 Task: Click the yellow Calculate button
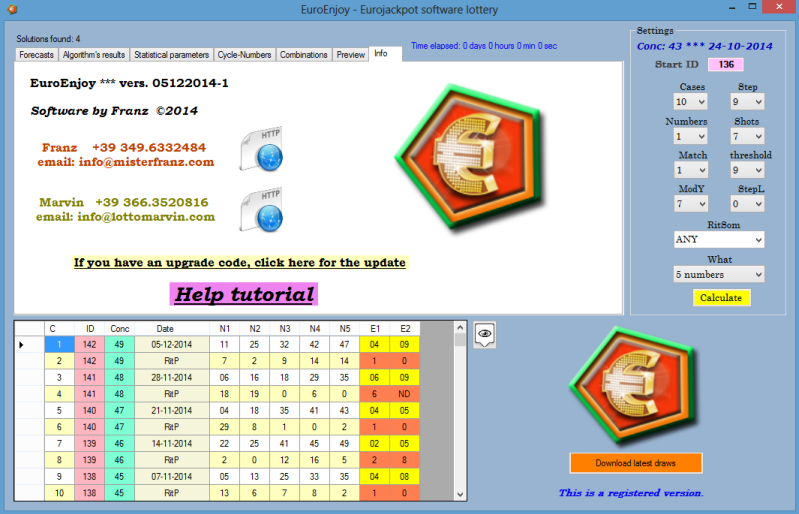pyautogui.click(x=721, y=297)
